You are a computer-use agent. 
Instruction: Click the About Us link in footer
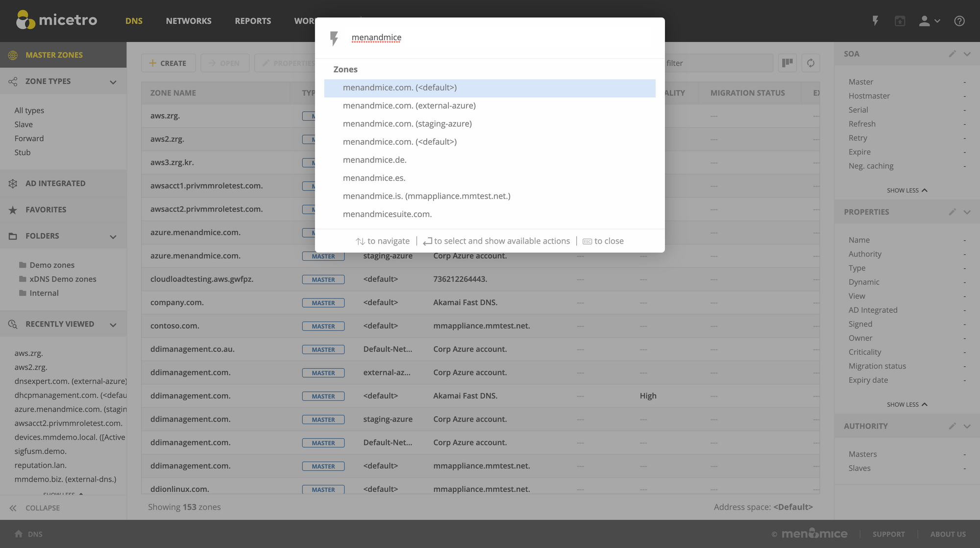click(948, 534)
